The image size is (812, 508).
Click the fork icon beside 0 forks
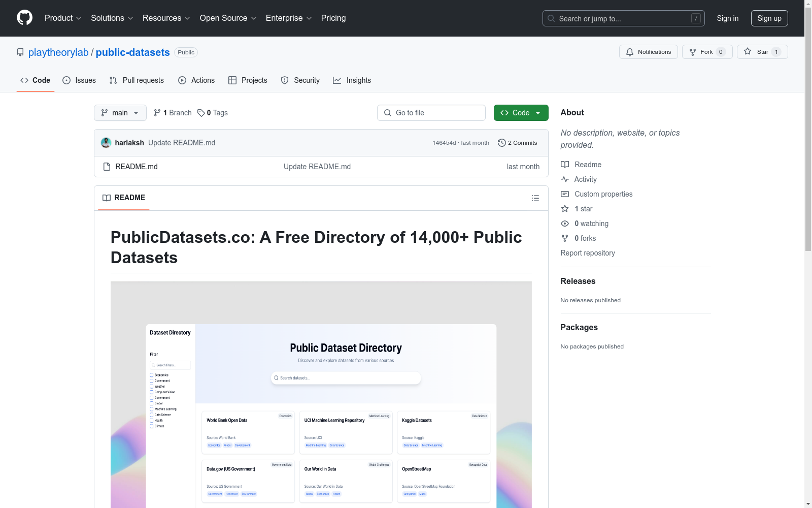click(x=565, y=238)
